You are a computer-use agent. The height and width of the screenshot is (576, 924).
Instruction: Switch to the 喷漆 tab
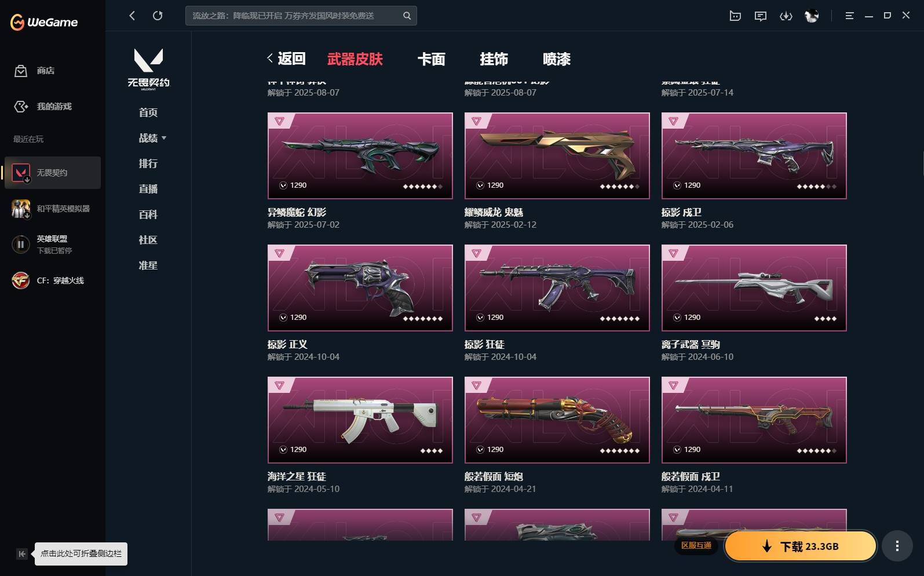coord(557,59)
